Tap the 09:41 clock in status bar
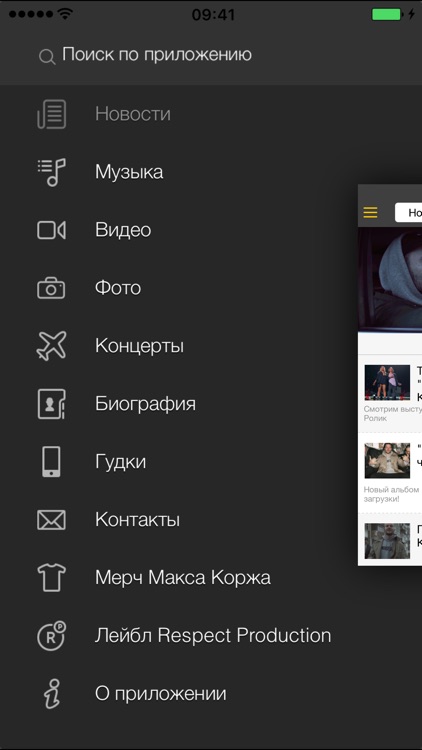 click(213, 15)
